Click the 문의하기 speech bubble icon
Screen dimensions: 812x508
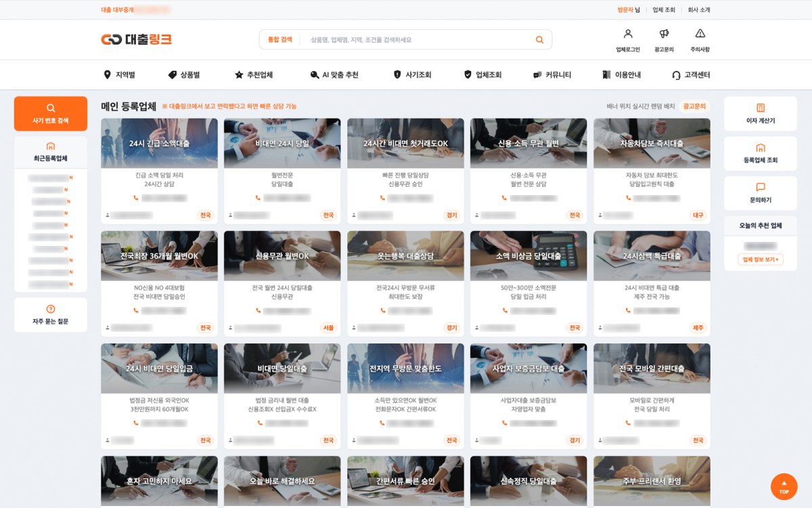(x=761, y=187)
